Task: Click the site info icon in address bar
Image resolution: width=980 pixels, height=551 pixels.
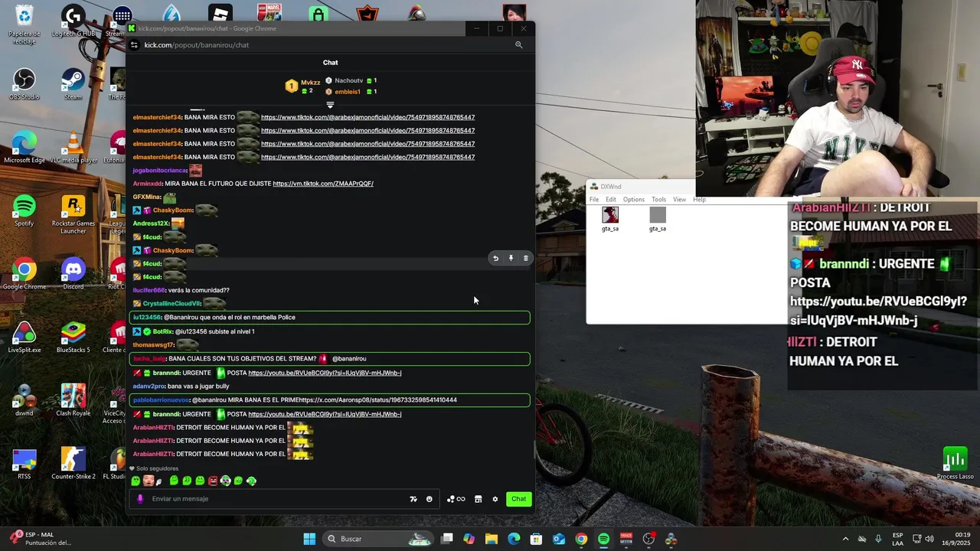Action: coord(134,45)
